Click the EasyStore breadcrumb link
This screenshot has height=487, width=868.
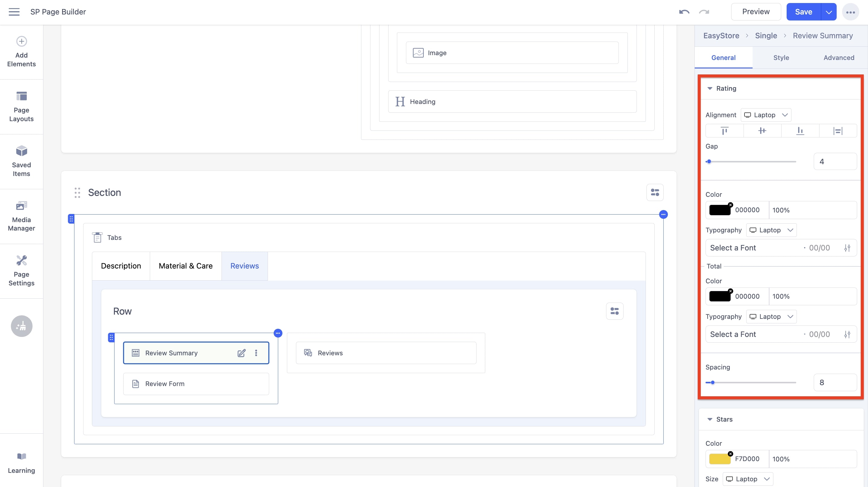721,36
